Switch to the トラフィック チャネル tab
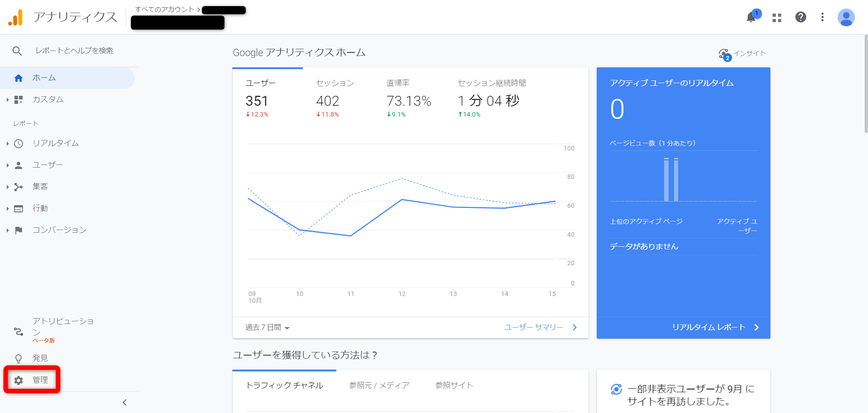Screen dimensions: 868x413 284,385
